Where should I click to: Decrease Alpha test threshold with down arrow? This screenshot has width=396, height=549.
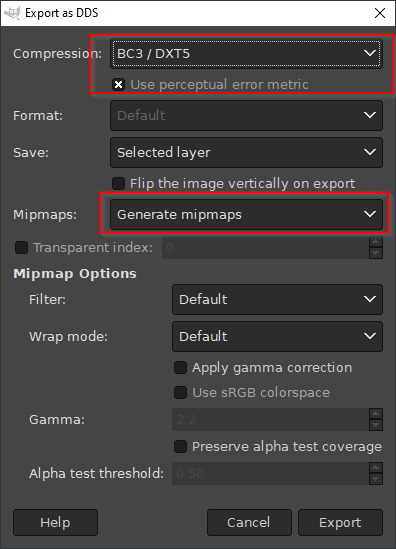[376, 479]
